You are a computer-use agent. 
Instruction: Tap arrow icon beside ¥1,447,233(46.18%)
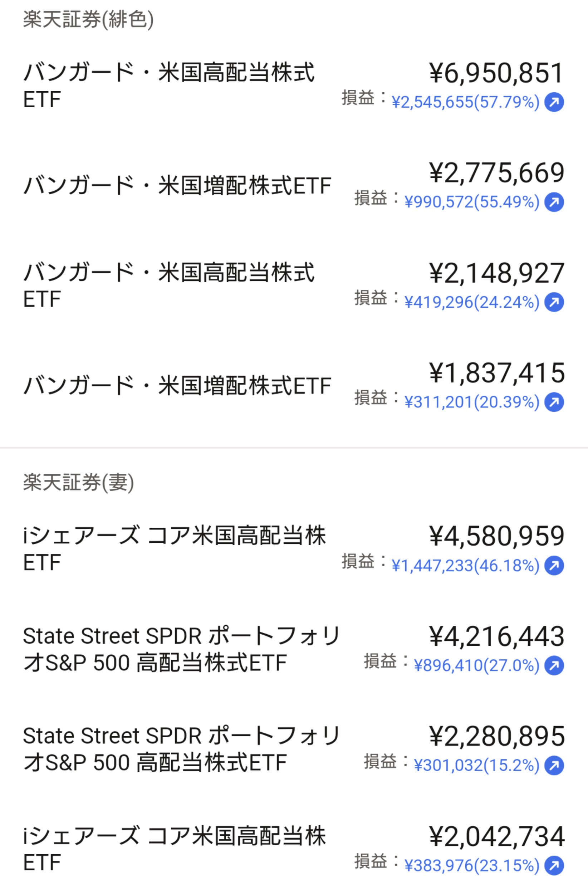(554, 565)
